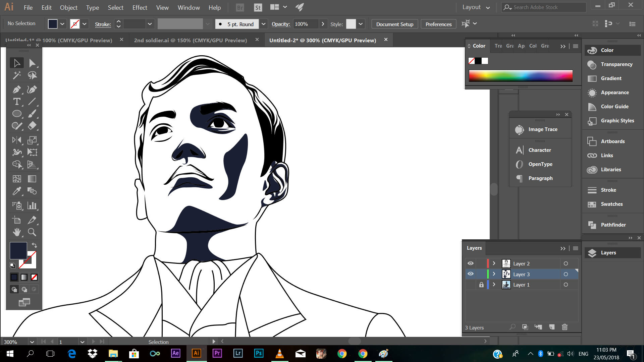Select the Pen tool

click(x=16, y=89)
